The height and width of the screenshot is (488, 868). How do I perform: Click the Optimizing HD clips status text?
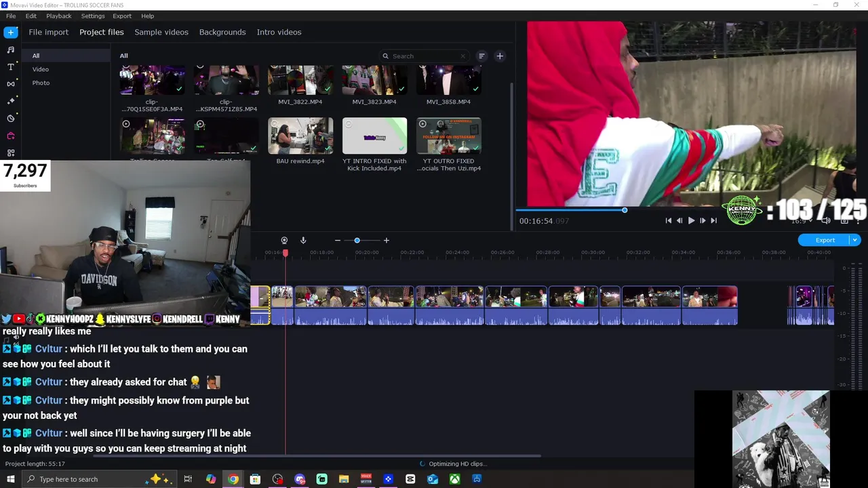458,464
